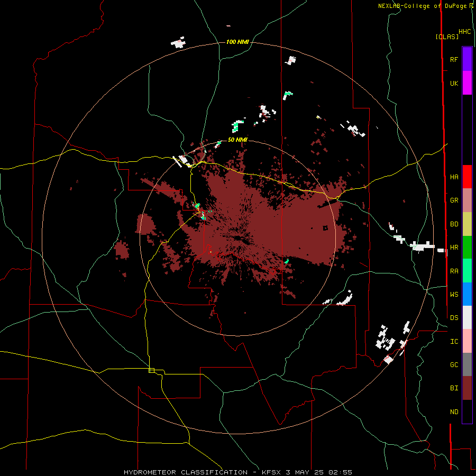Select the BD yellow legend block
Screen dimensions: 476x476
467,224
